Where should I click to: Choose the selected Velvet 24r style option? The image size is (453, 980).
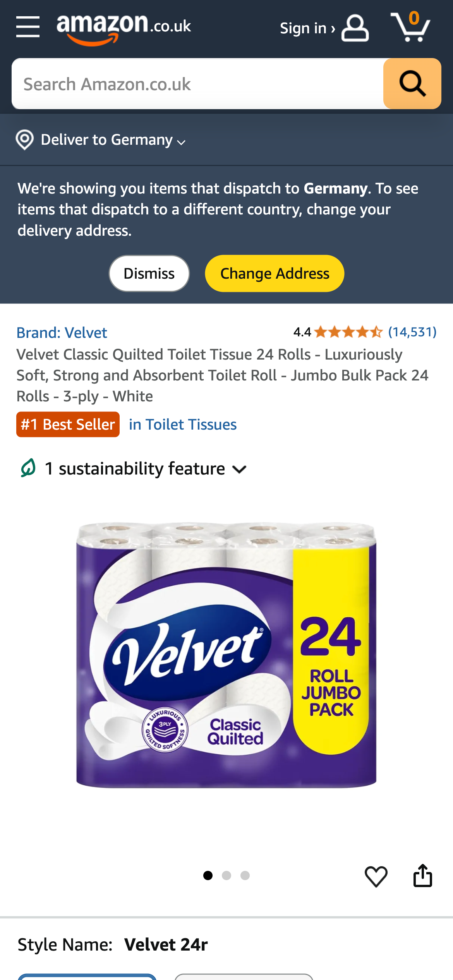[87, 977]
